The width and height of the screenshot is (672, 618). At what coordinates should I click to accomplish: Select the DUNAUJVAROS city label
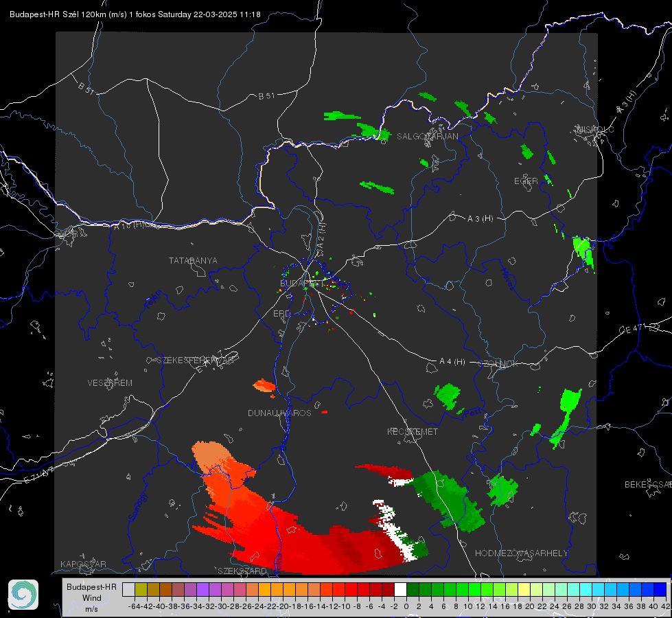click(279, 413)
